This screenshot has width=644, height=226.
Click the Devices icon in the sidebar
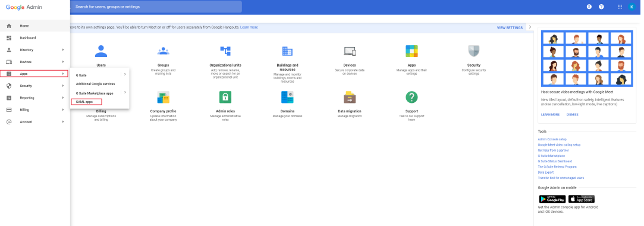coord(9,62)
